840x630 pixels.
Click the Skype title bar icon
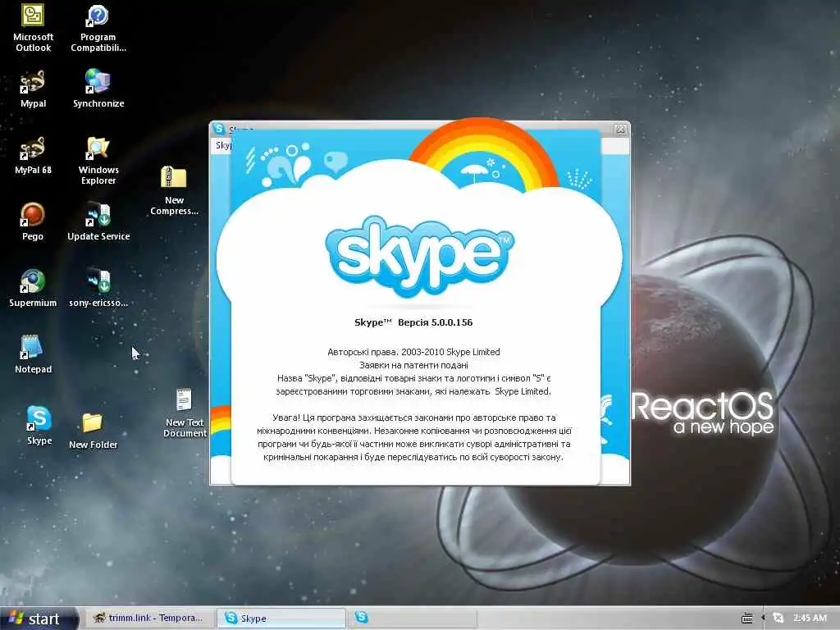(x=219, y=128)
